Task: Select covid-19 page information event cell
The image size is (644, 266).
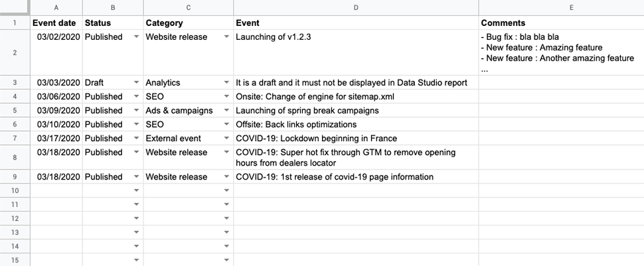Action: click(x=356, y=177)
